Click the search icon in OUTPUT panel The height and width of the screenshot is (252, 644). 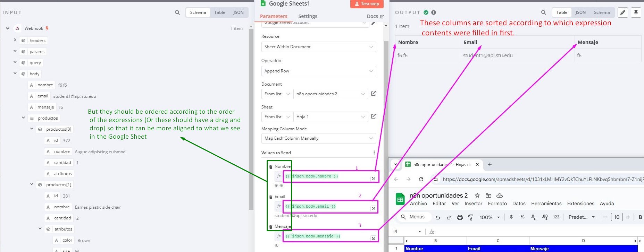(x=543, y=12)
